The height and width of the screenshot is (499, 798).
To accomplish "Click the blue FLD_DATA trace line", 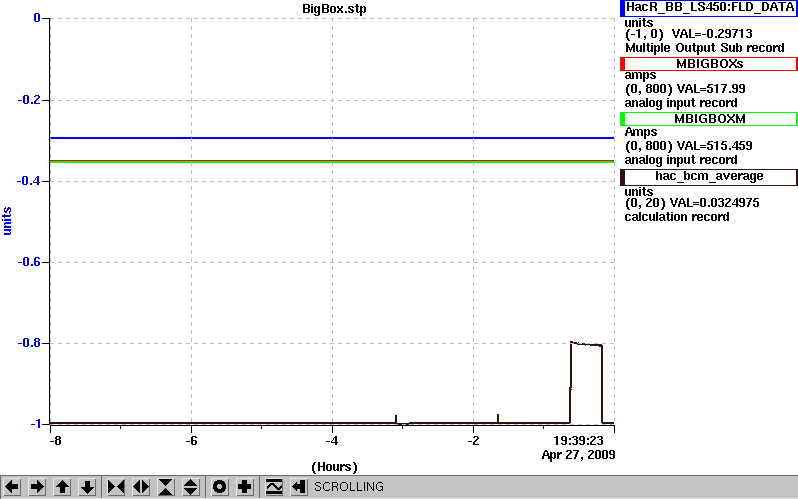I will coord(332,138).
